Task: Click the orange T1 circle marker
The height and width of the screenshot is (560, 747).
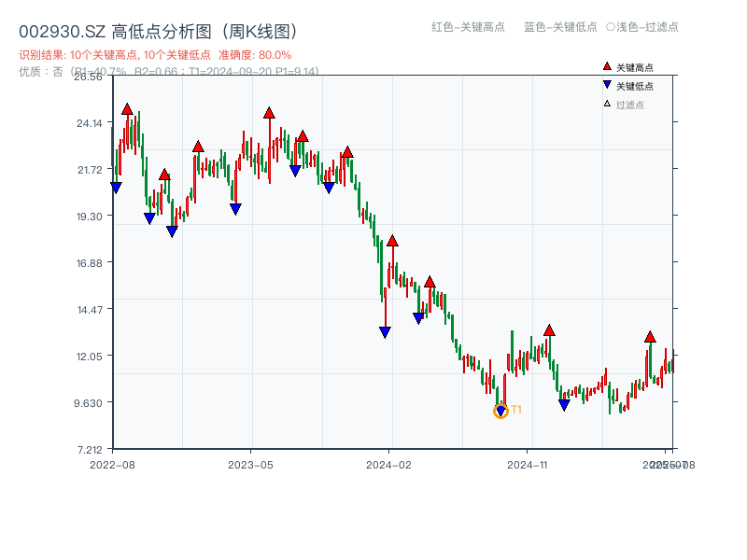Action: point(499,411)
